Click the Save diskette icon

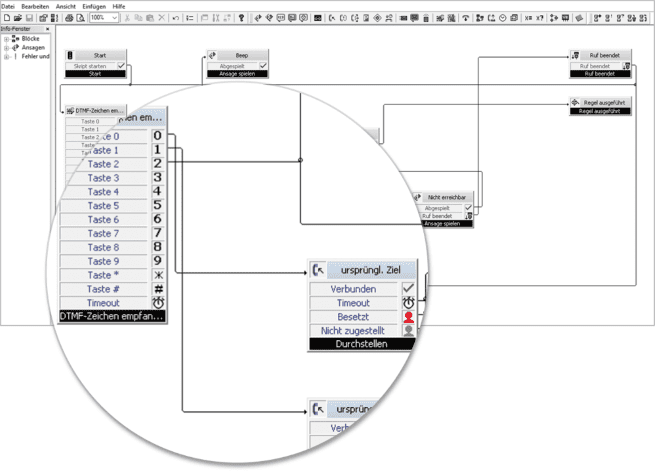[29, 18]
